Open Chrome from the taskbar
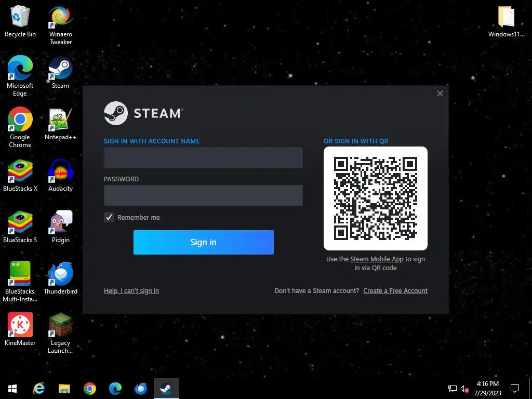 tap(89, 389)
